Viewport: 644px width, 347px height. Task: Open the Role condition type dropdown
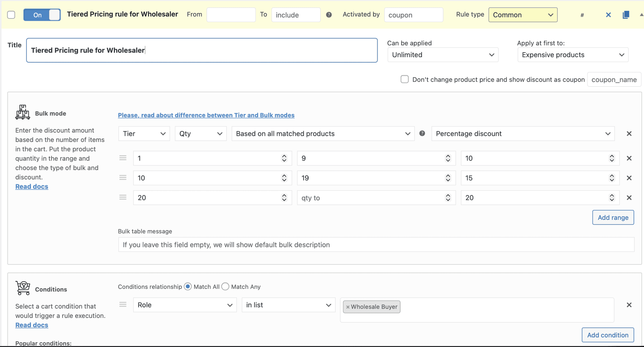(x=185, y=305)
